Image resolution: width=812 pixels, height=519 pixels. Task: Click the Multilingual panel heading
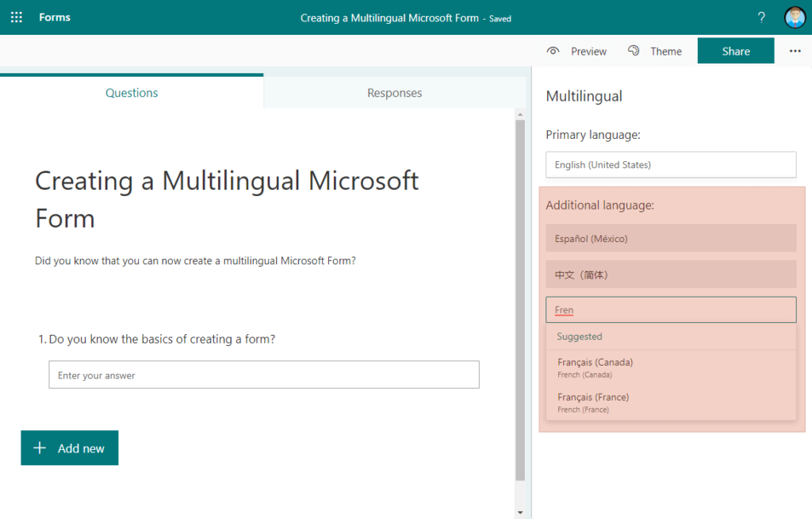[584, 96]
